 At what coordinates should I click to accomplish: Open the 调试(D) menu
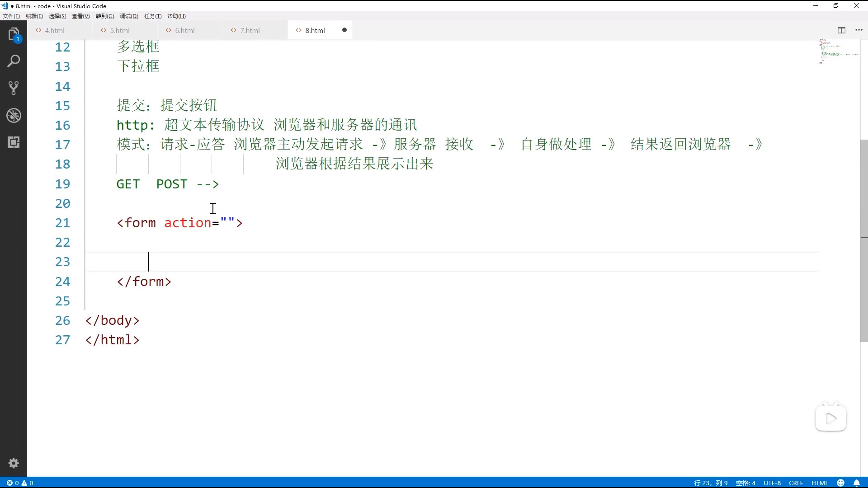(129, 16)
